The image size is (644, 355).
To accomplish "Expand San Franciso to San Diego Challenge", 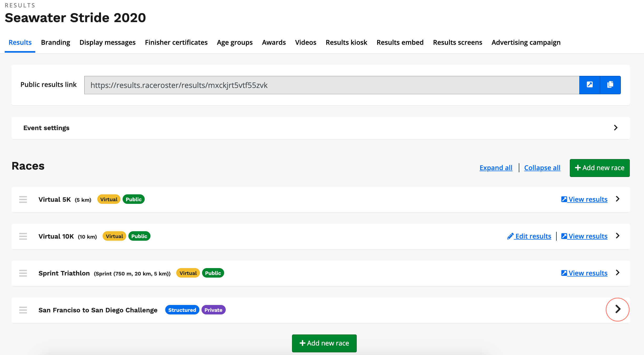I will [618, 309].
